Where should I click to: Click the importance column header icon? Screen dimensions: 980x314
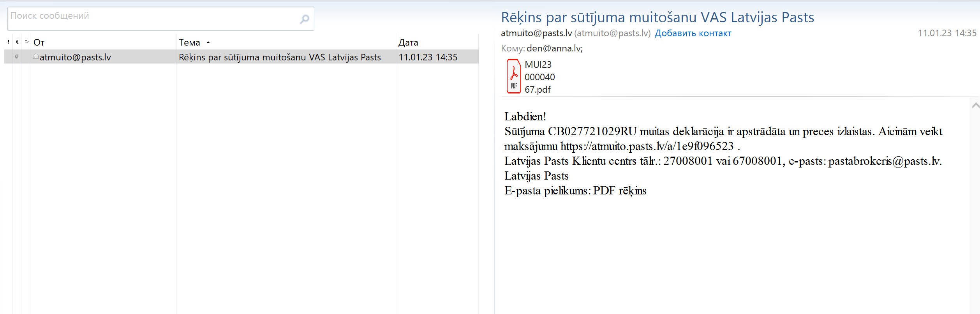click(8, 42)
